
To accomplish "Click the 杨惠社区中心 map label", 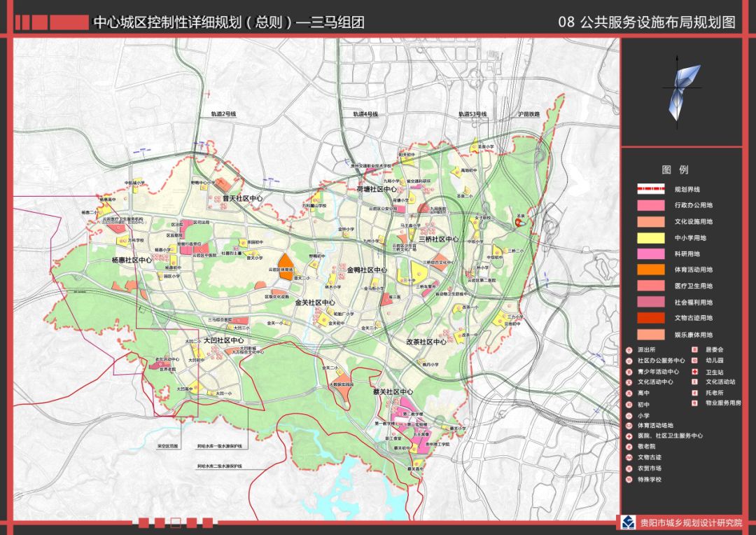I will 132,260.
